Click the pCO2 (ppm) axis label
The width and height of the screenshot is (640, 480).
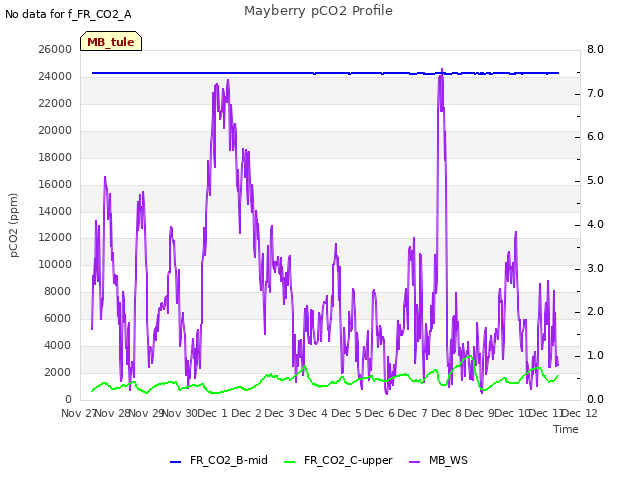[13, 225]
